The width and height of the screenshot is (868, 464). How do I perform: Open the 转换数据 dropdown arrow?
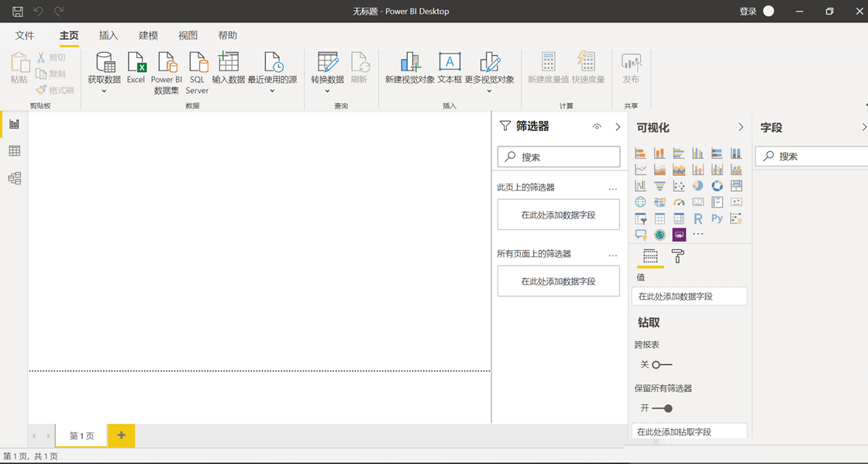(x=327, y=91)
